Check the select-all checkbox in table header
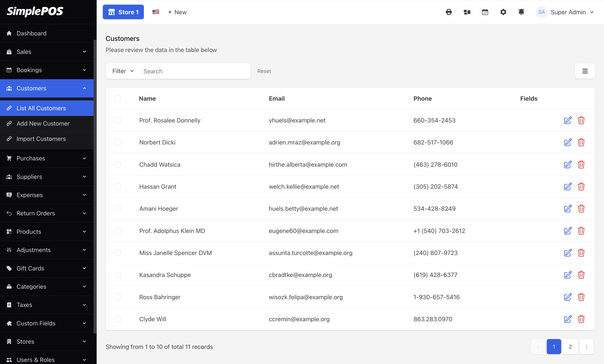 (x=118, y=98)
